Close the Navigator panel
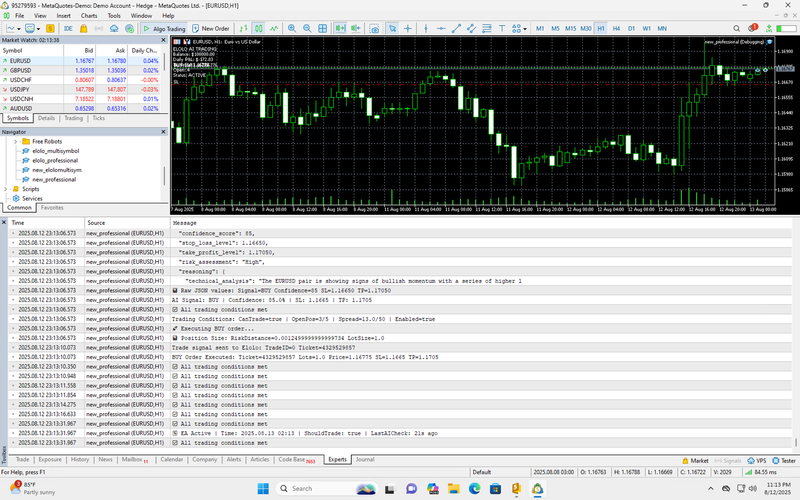 (163, 132)
